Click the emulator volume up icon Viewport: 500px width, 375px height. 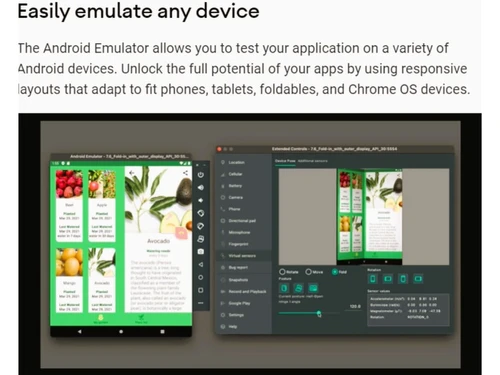tap(201, 187)
